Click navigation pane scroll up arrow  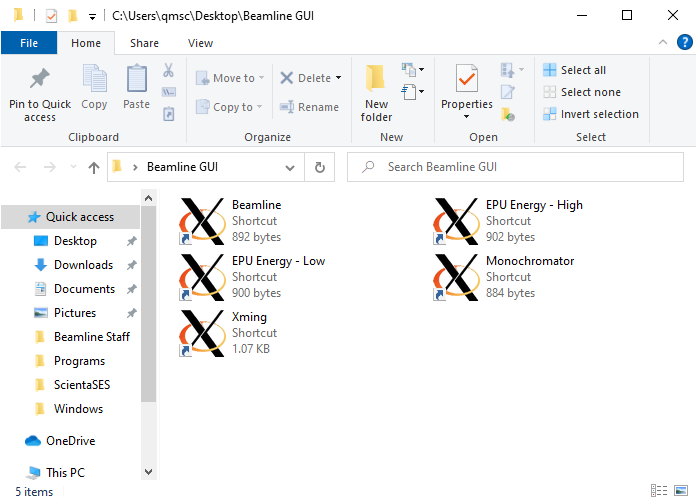click(x=148, y=198)
